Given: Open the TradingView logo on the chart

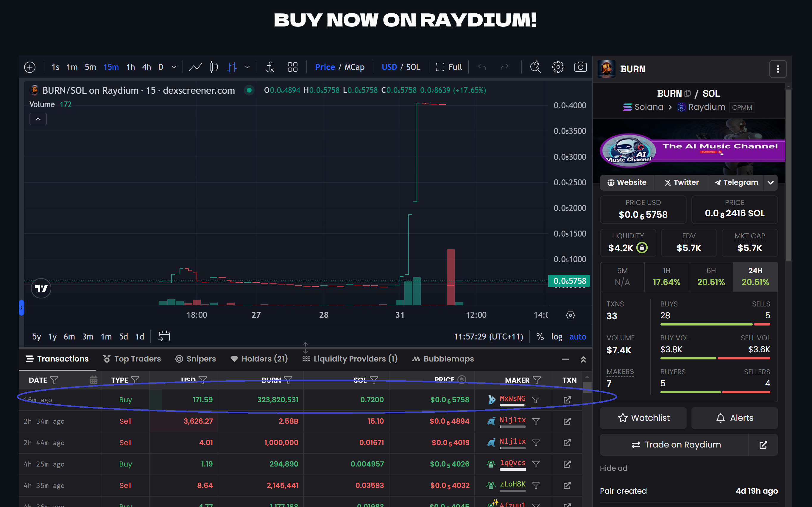Looking at the screenshot, I should coord(41,288).
